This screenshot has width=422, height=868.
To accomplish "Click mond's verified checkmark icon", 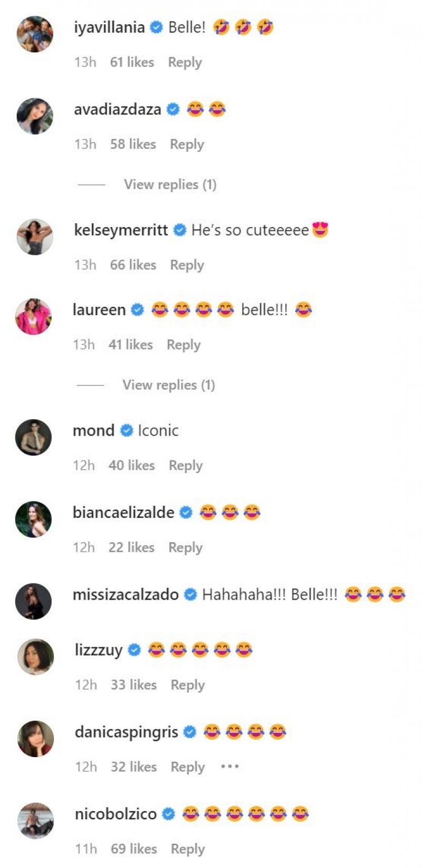I will tap(127, 431).
